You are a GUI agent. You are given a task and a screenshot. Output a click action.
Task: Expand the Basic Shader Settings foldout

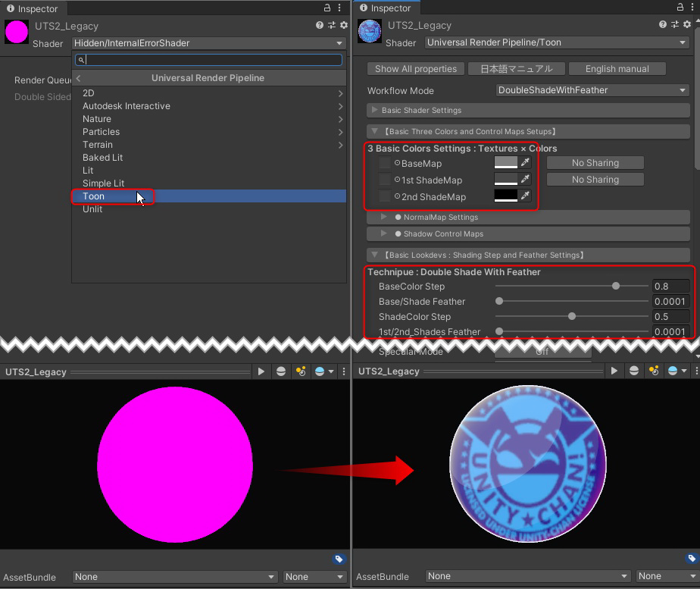click(x=374, y=111)
